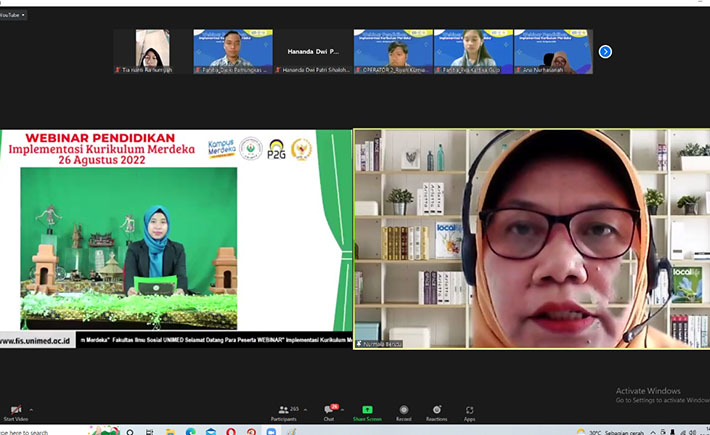710x435 pixels.
Task: Click the shared webinar presenter video
Action: point(129,249)
